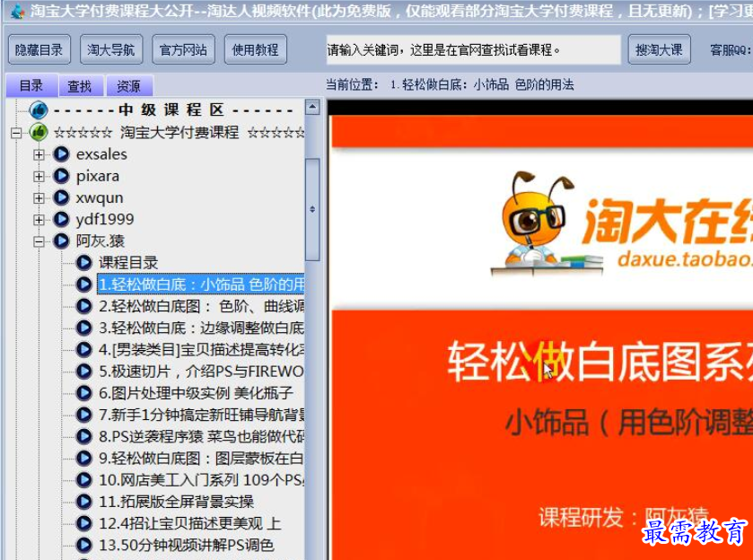753x560 pixels.
Task: Click the green thumbs-up icon beside 淘宝大学付费课程
Action: coord(39,132)
